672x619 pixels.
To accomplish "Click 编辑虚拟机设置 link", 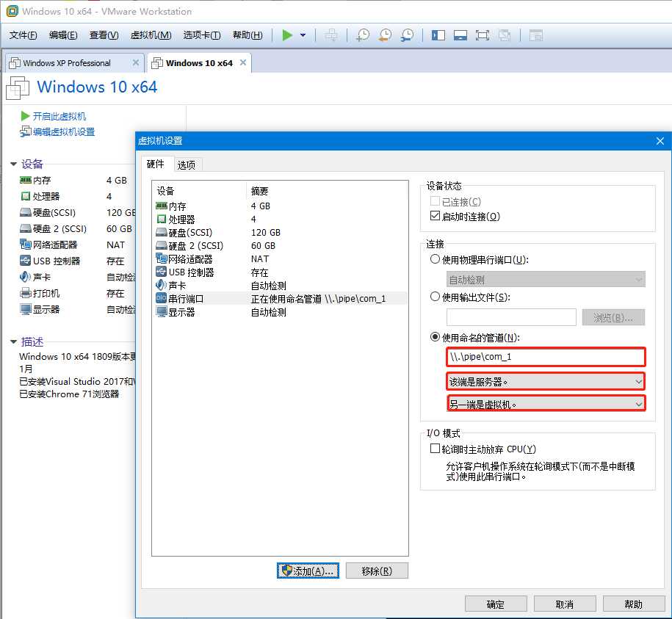I will 63,131.
